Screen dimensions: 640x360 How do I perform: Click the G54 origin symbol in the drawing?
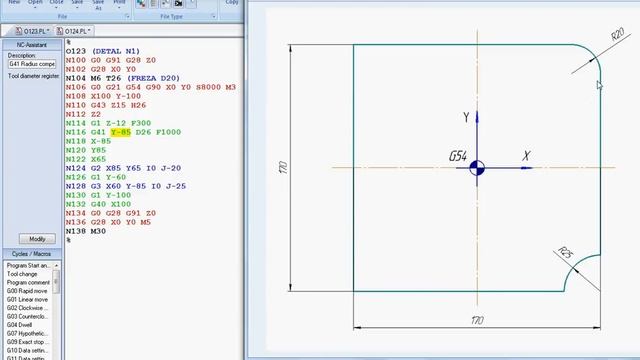coord(477,168)
